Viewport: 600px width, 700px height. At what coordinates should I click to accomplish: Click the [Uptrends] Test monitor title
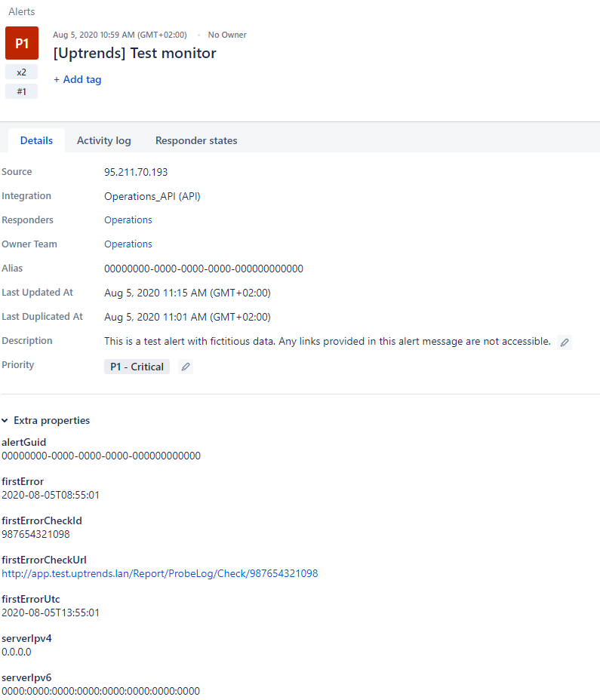pos(134,53)
